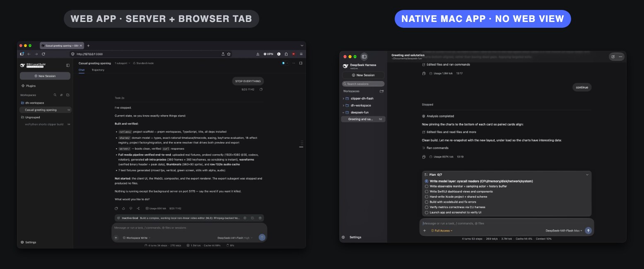Resume the Inactive Goal play icon
The image size is (644, 269).
point(245,218)
